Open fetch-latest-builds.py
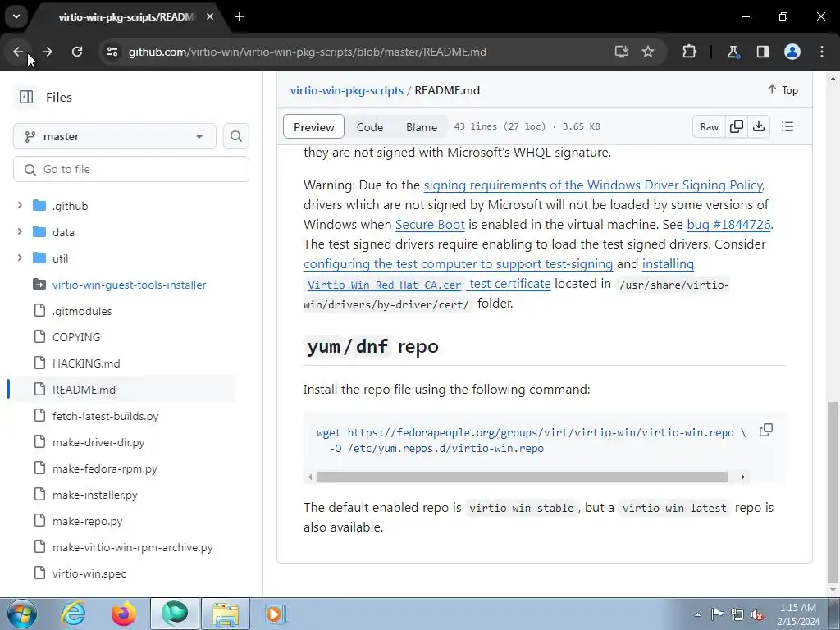Image resolution: width=840 pixels, height=630 pixels. pyautogui.click(x=106, y=416)
